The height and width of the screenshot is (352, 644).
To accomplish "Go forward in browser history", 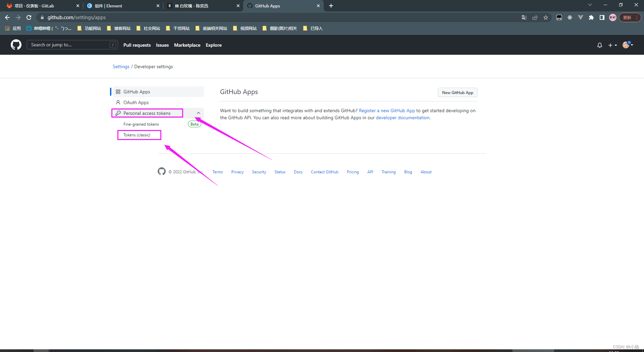I will coord(18,17).
